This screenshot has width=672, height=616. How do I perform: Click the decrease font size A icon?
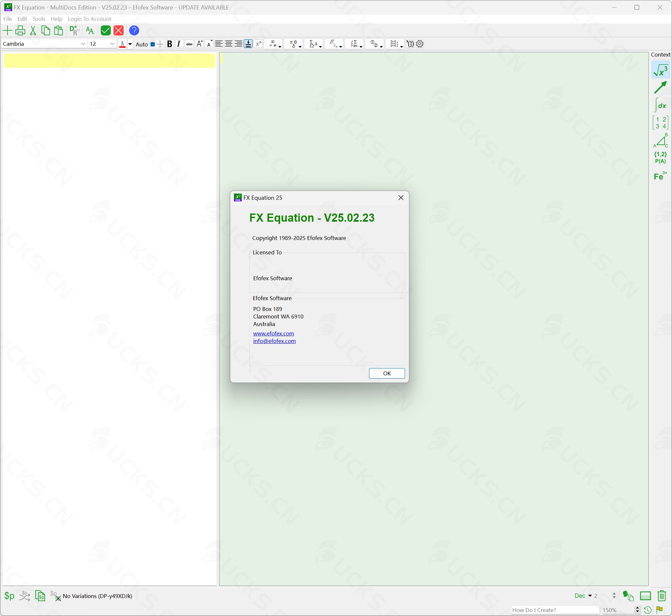pyautogui.click(x=209, y=44)
